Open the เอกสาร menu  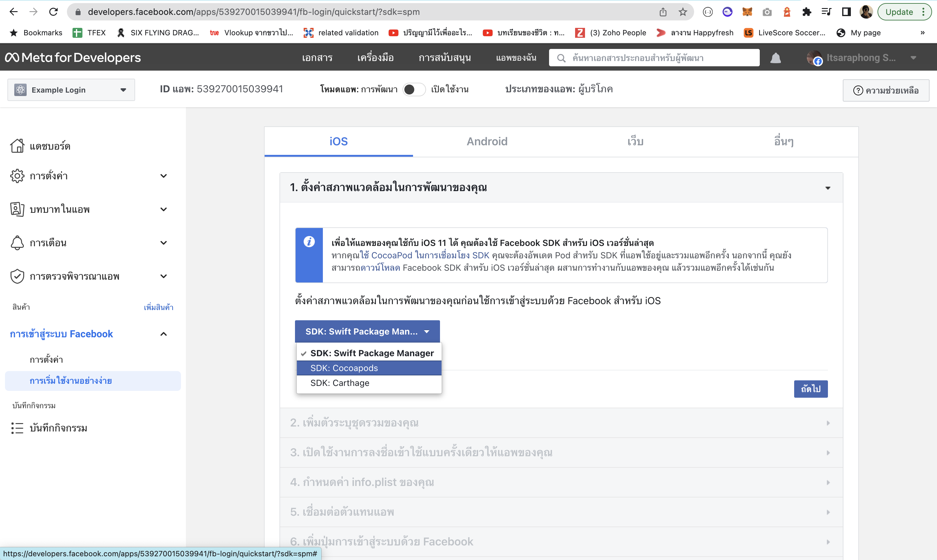click(x=317, y=58)
